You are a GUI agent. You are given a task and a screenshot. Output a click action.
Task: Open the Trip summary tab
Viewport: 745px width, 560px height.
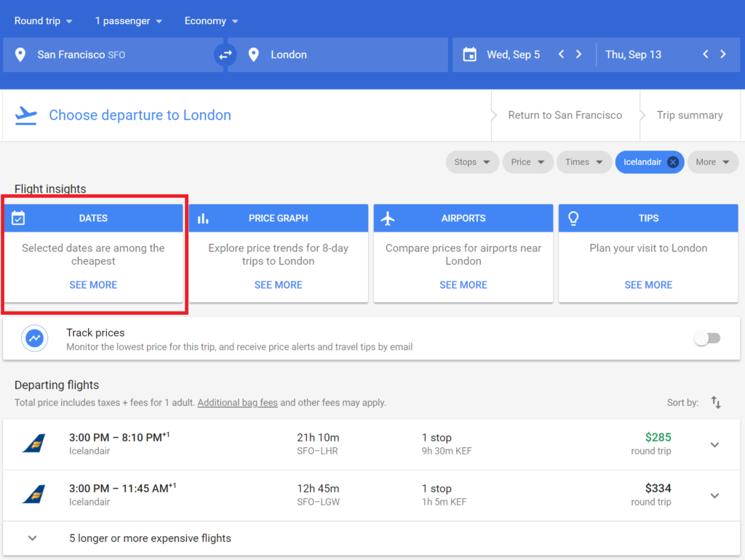(688, 115)
